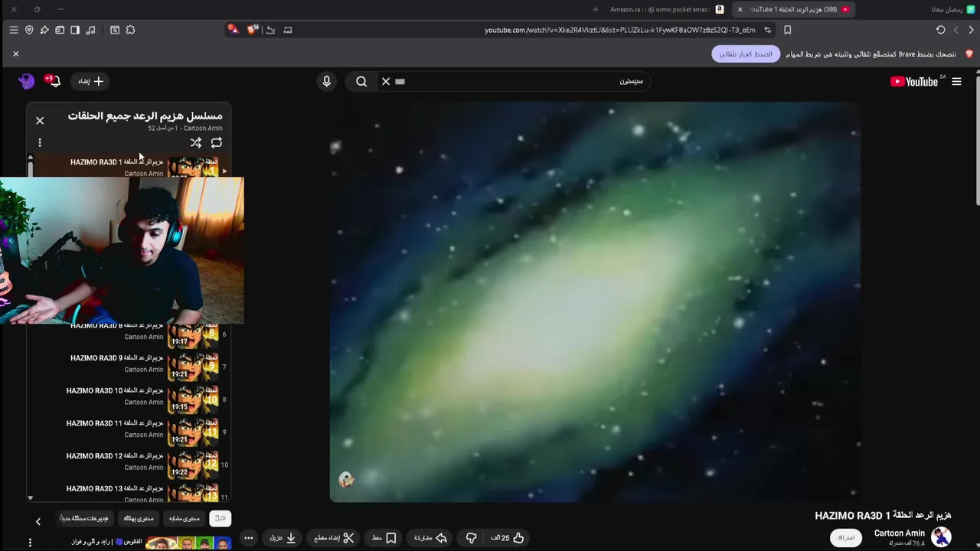Reload the page
The height and width of the screenshot is (551, 980).
tap(940, 30)
